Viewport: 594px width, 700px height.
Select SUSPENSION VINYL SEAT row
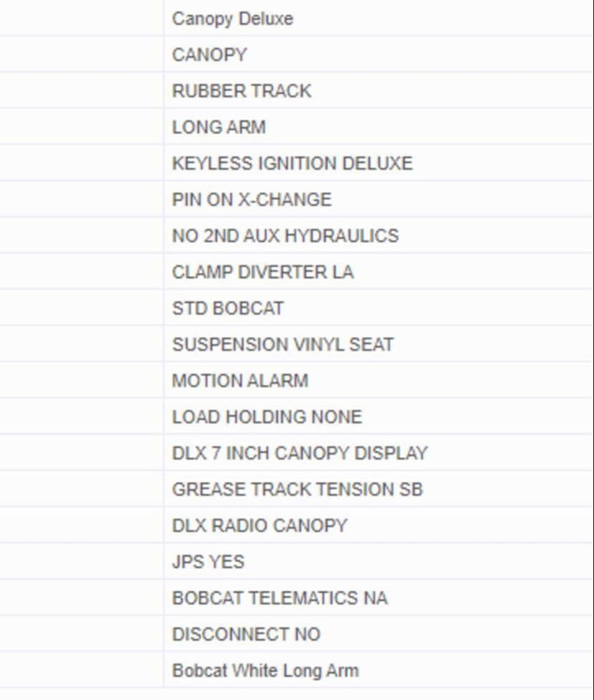pyautogui.click(x=283, y=344)
